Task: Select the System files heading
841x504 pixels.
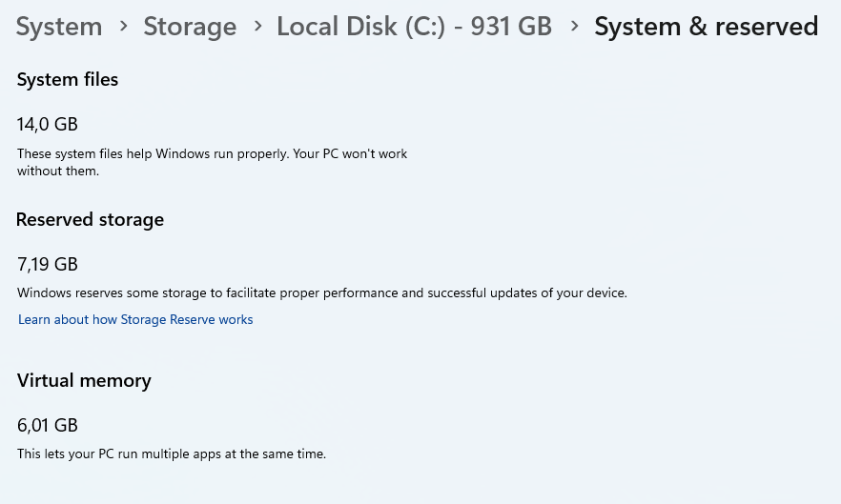Action: pyautogui.click(x=68, y=79)
